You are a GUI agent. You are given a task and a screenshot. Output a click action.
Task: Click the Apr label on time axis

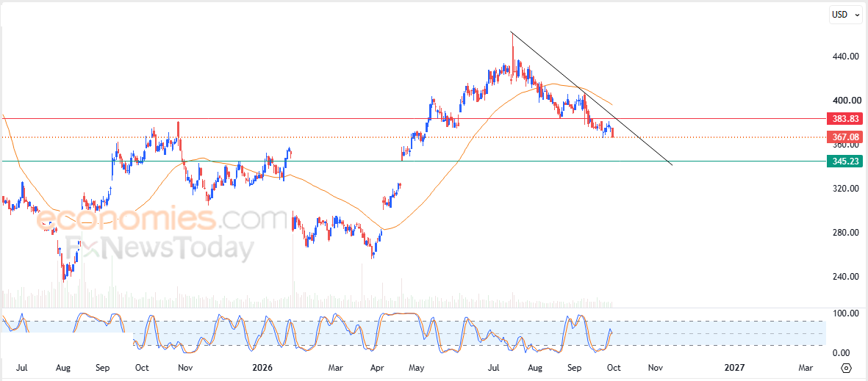point(377,368)
